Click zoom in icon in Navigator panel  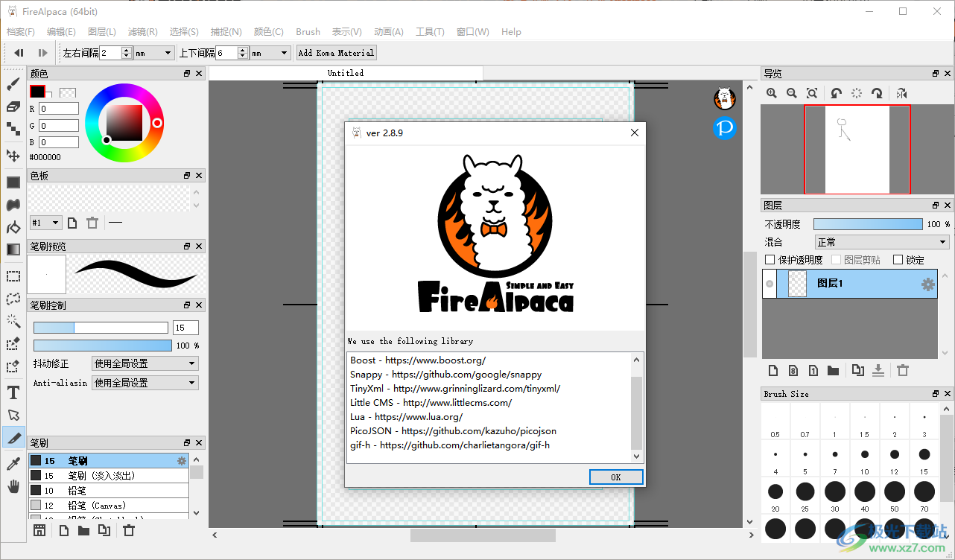coord(772,93)
